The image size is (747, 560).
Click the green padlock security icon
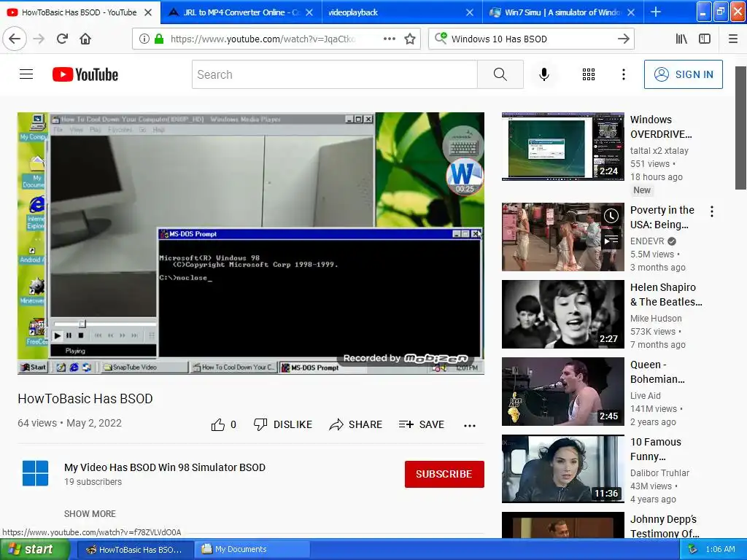(x=159, y=39)
